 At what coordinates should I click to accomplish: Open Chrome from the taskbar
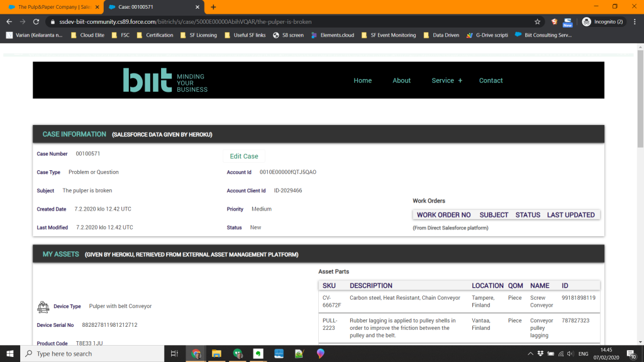click(x=196, y=353)
